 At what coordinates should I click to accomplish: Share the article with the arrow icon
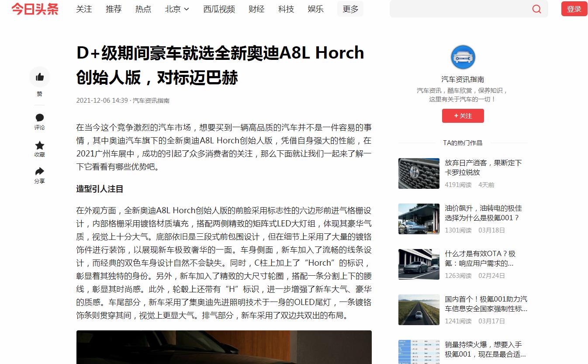(40, 171)
